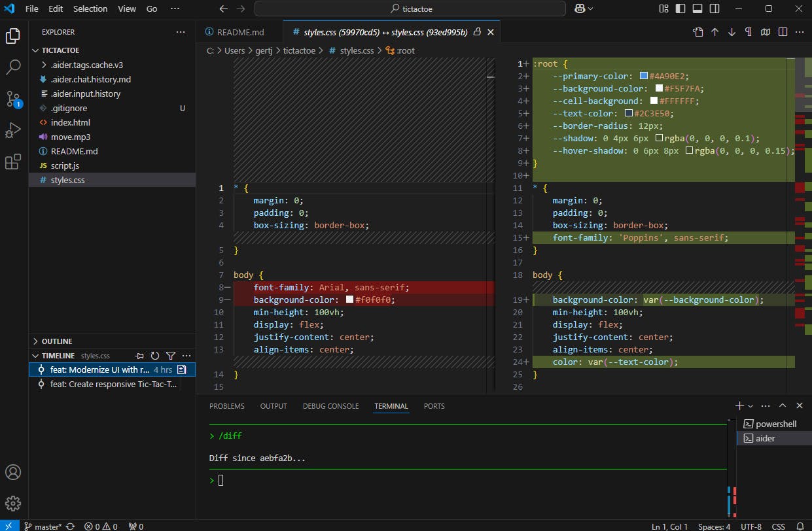This screenshot has height=531, width=812.
Task: Open the Search view in activity bar
Action: (x=13, y=67)
